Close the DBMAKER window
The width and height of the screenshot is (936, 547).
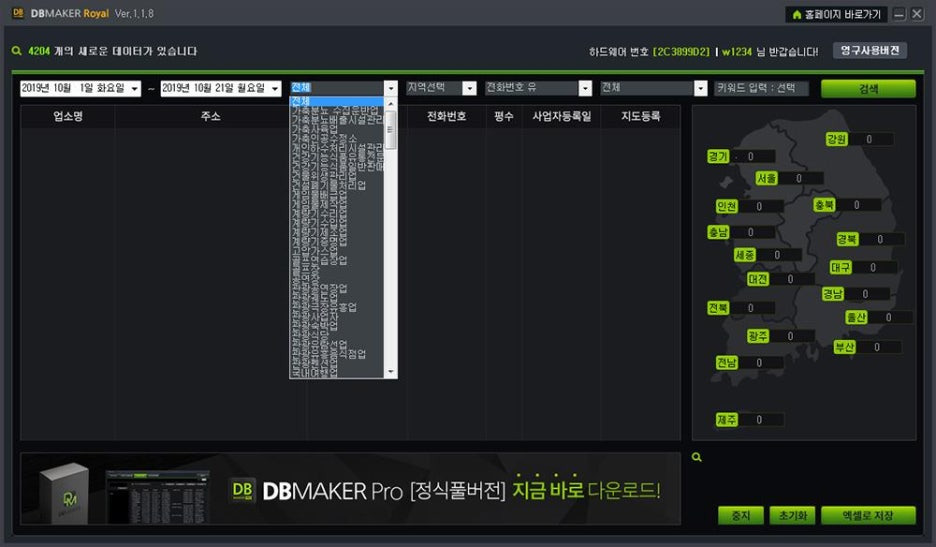[x=917, y=14]
